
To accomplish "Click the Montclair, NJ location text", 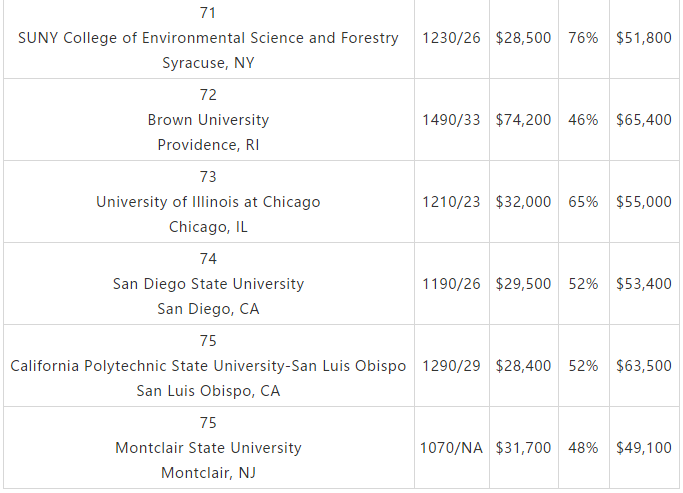I will pos(208,473).
